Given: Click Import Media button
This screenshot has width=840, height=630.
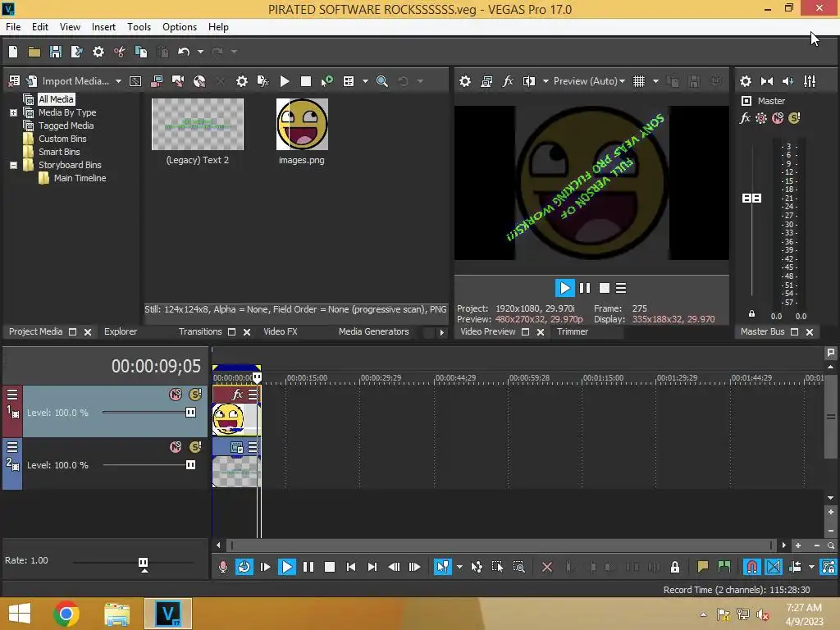Looking at the screenshot, I should coord(67,81).
